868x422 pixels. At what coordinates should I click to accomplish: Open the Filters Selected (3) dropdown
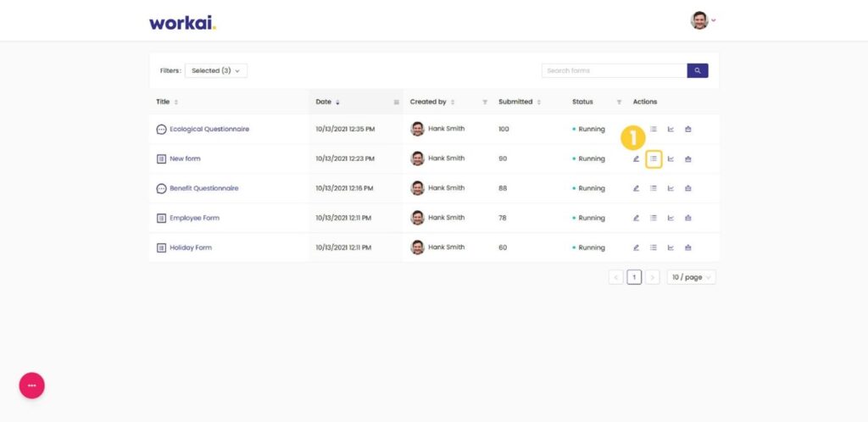pos(216,71)
